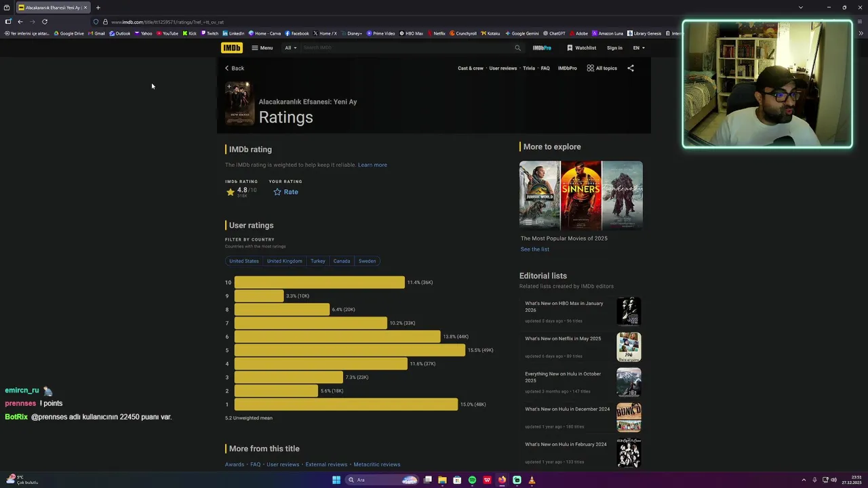Image resolution: width=868 pixels, height=488 pixels.
Task: Open the Windows Start button
Action: (x=336, y=480)
